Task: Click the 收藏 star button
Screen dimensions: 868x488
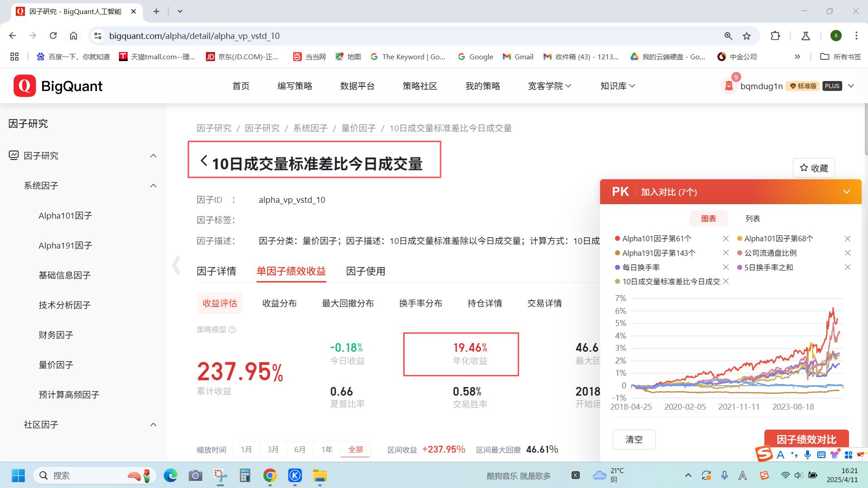Action: (x=814, y=168)
